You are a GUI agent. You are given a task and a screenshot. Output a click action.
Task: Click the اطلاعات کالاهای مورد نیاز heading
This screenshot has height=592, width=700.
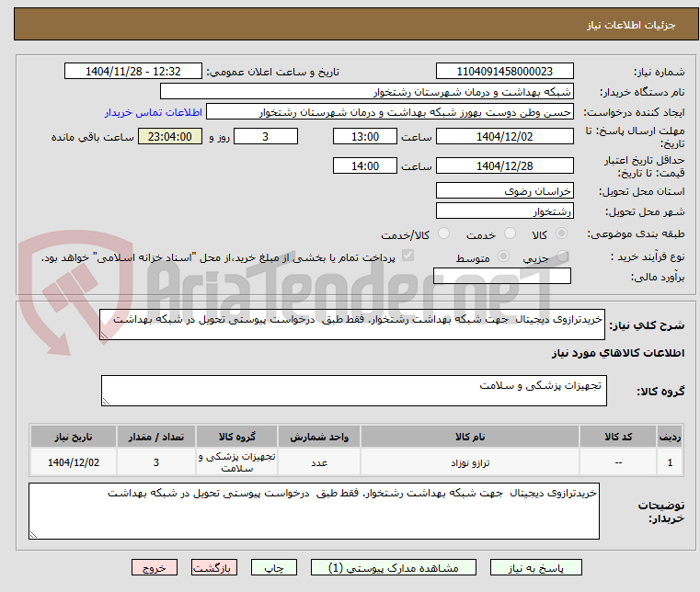tap(618, 353)
